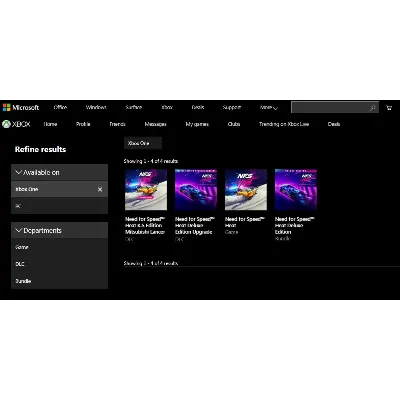This screenshot has height=400, width=400.
Task: Open the Windows menu item
Action: point(96,107)
